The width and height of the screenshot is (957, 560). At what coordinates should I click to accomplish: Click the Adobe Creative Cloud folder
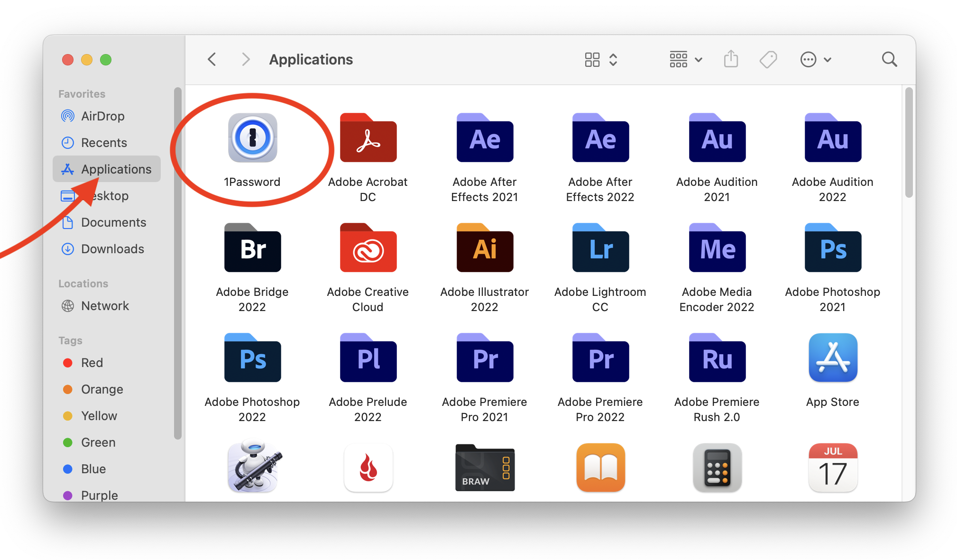368,248
